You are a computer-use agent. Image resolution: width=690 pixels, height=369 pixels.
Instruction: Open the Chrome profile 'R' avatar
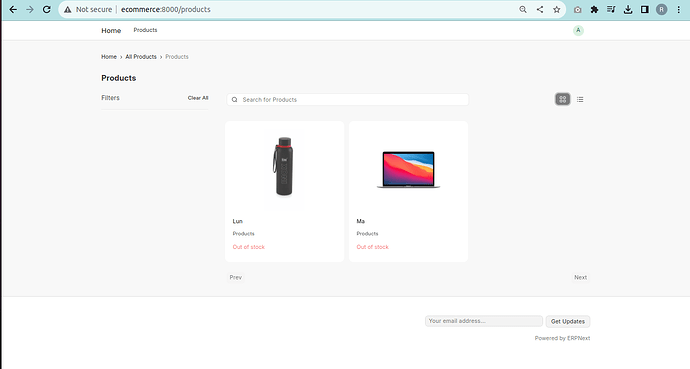[661, 9]
